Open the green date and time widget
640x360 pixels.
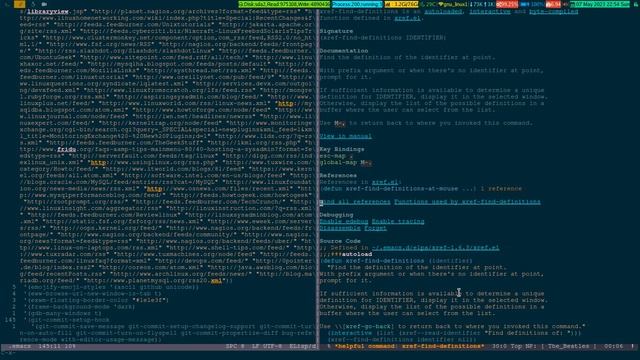tap(600, 4)
